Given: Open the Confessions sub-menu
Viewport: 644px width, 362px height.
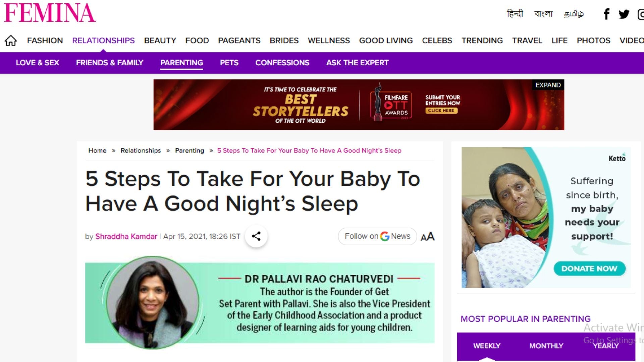Looking at the screenshot, I should pos(282,63).
